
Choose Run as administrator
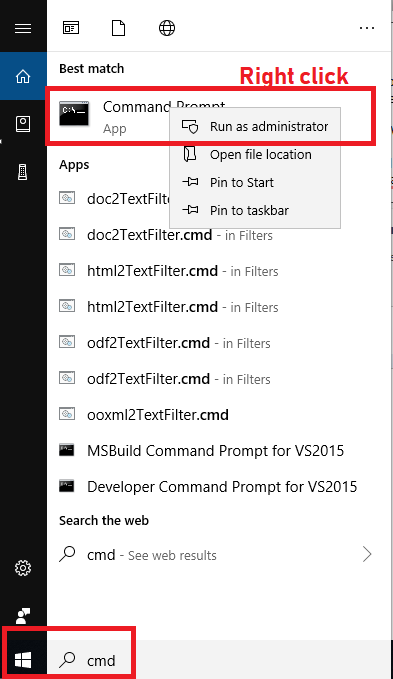[255, 126]
